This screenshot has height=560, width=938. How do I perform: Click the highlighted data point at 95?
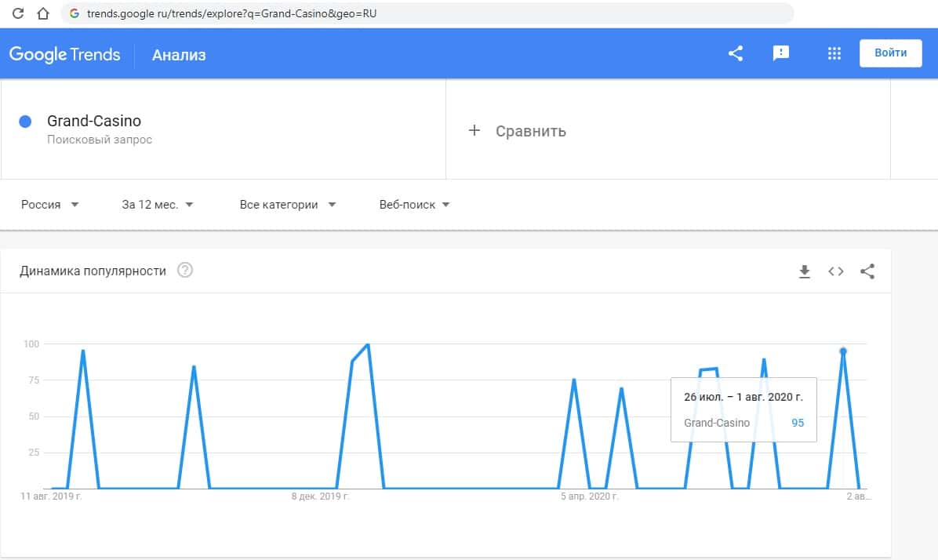[843, 351]
